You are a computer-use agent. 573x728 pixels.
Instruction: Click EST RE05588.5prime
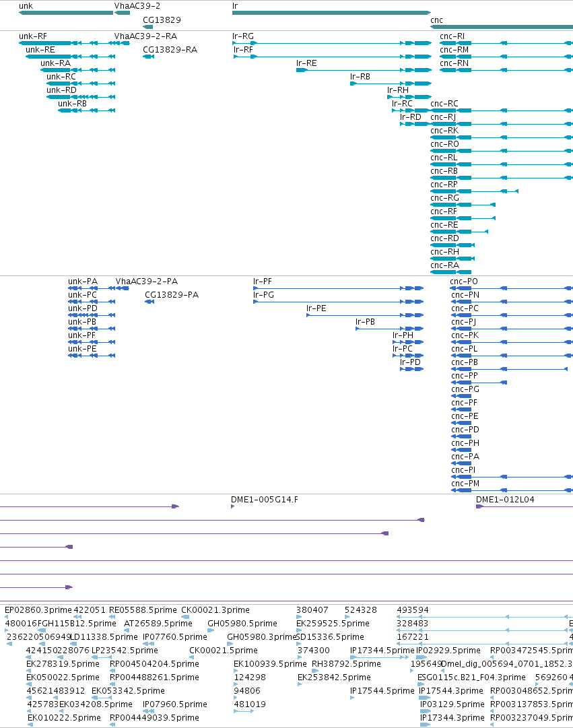tap(143, 610)
